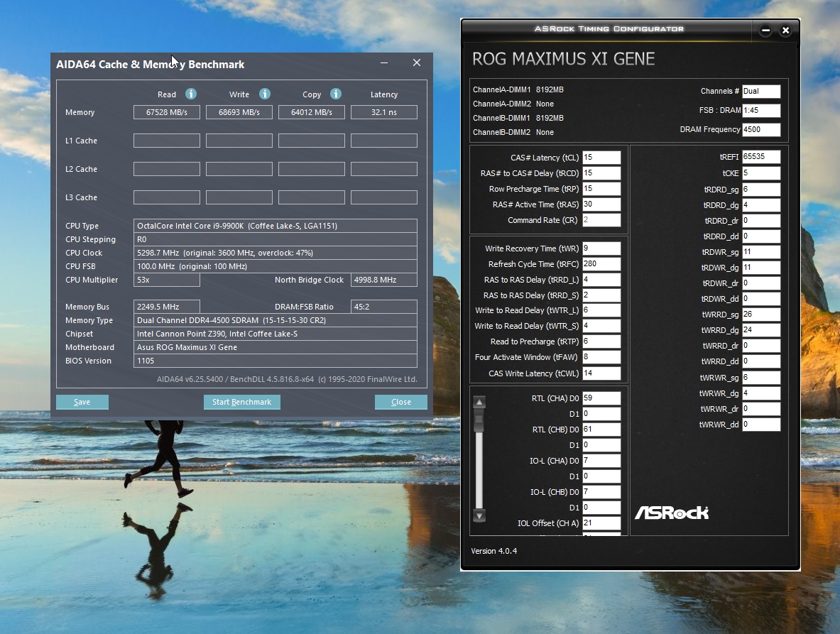Click the Write to Read Delay (tWTR_L) field

[x=601, y=310]
